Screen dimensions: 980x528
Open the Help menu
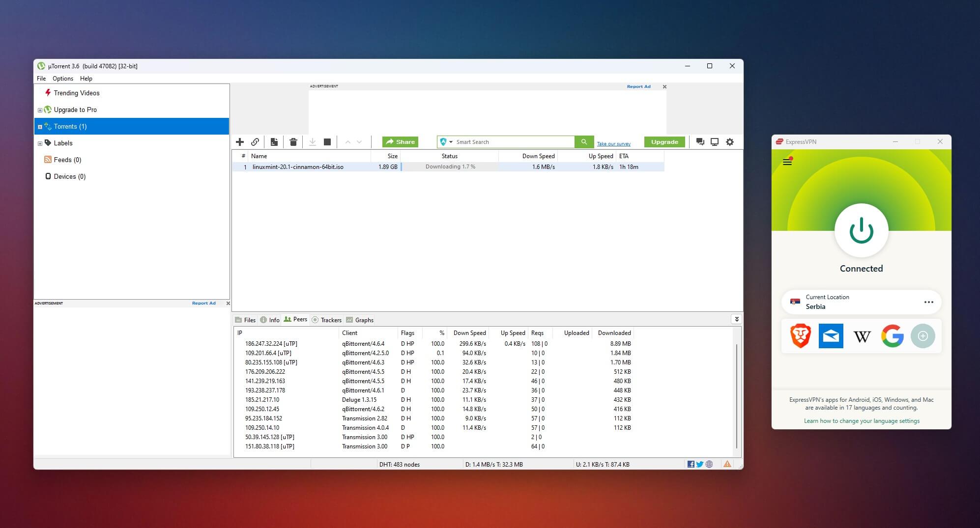[x=86, y=79]
